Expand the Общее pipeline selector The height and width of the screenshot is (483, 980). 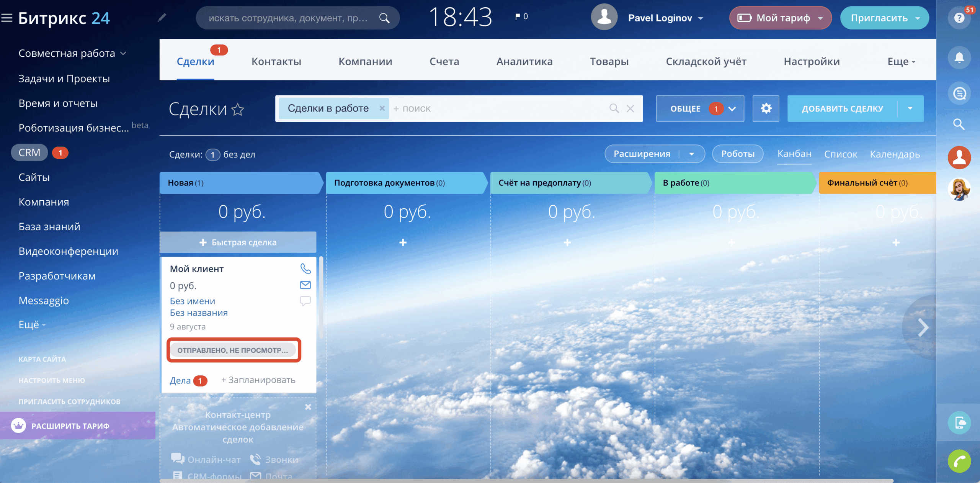point(732,109)
